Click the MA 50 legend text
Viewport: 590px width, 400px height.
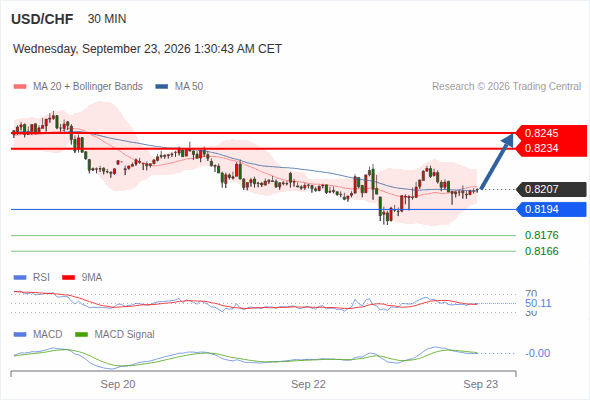[x=189, y=87]
